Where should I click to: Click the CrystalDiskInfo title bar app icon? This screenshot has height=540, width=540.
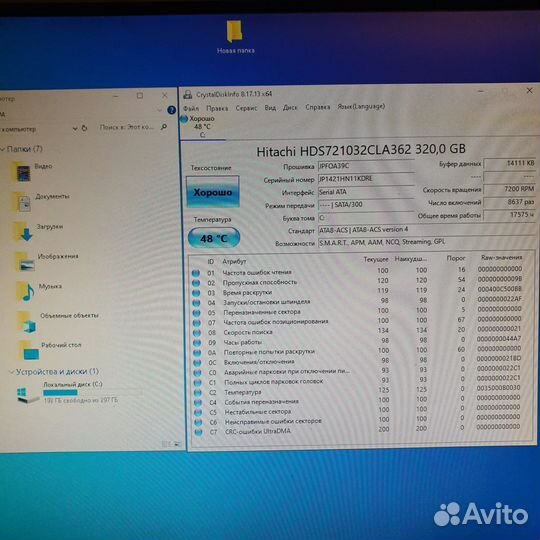(188, 94)
